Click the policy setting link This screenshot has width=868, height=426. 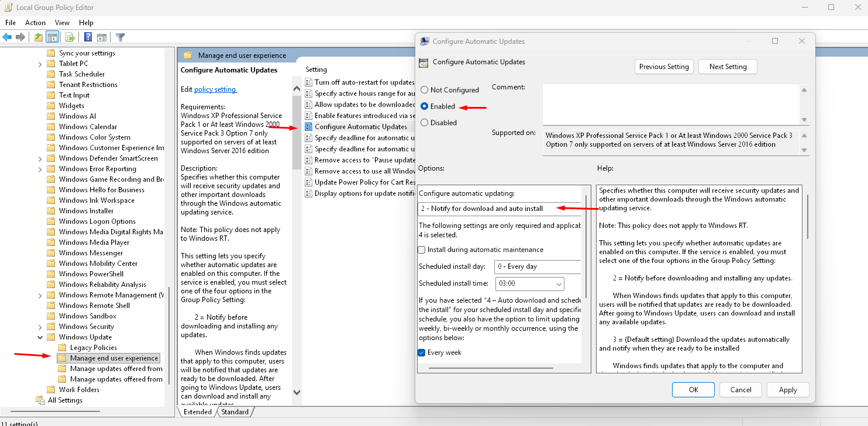click(x=215, y=89)
